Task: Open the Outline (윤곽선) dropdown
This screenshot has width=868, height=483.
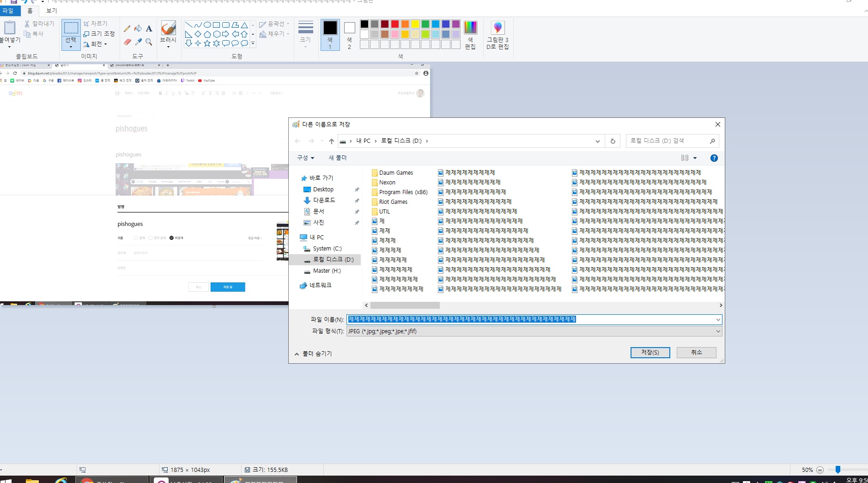Action: pyautogui.click(x=274, y=24)
